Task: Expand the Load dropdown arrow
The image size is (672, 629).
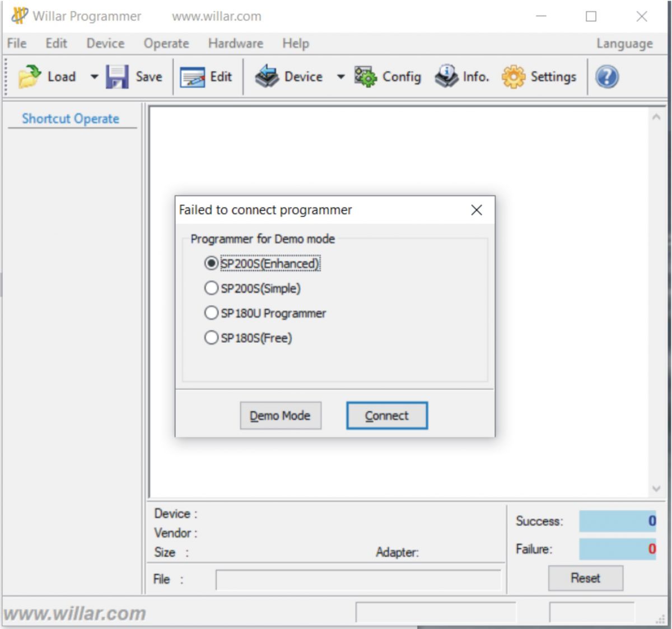Action: point(94,77)
